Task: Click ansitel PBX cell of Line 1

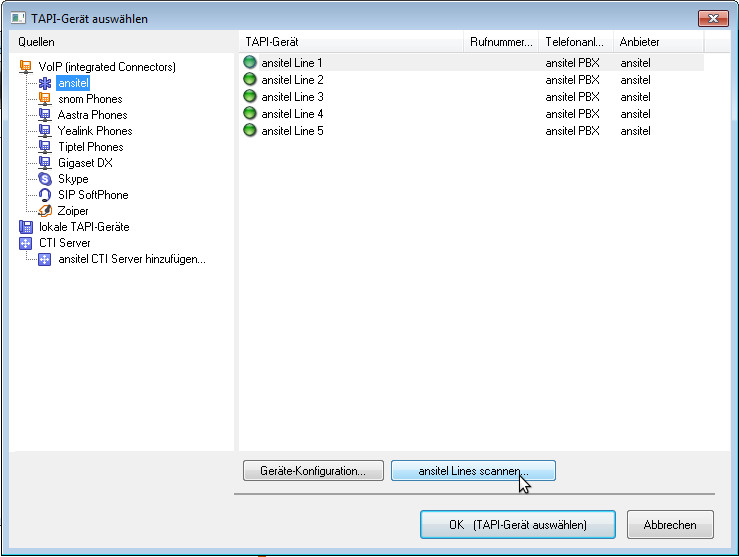Action: coord(572,63)
